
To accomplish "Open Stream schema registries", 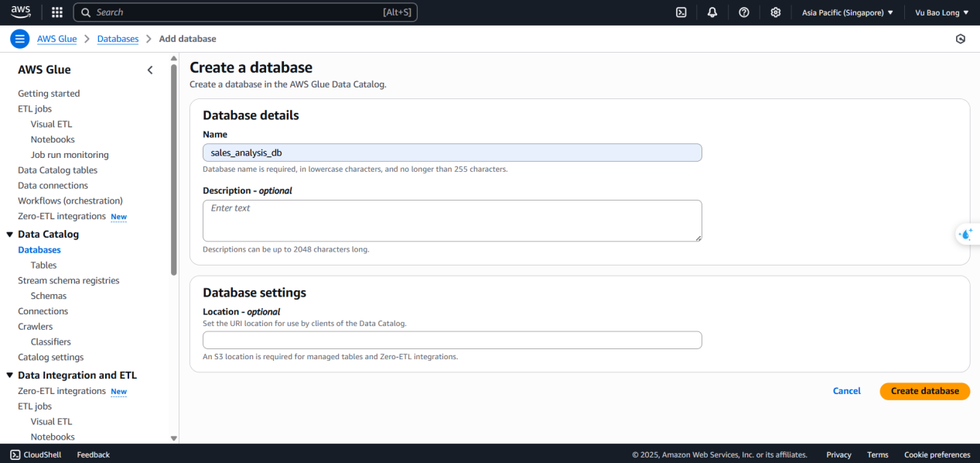I will [x=69, y=280].
